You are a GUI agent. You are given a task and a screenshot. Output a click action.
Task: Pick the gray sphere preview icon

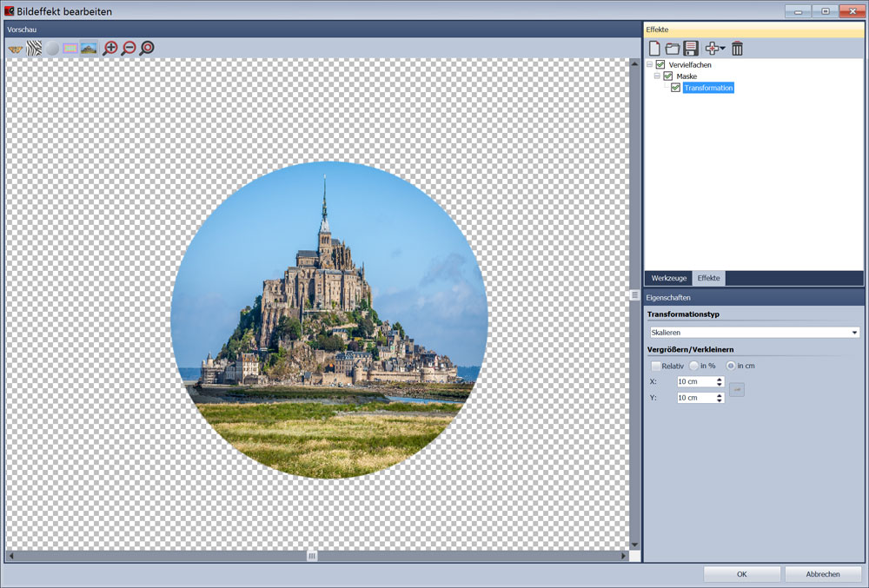tap(52, 49)
